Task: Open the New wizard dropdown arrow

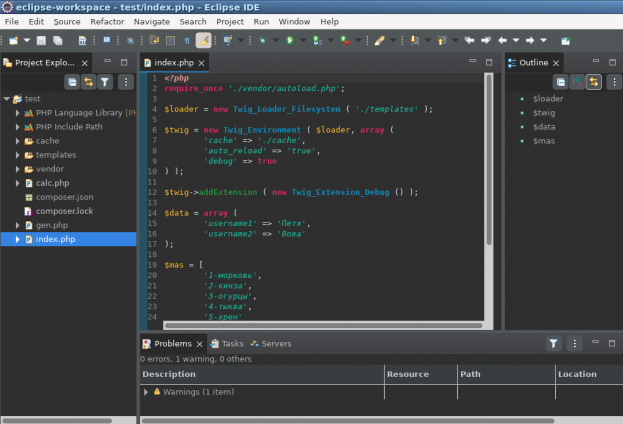Action: 27,41
